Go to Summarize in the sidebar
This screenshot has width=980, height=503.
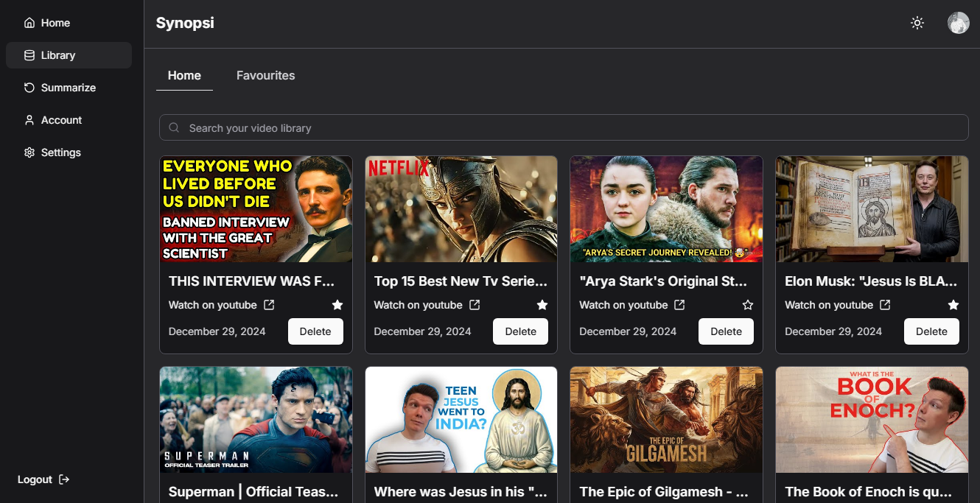click(69, 88)
